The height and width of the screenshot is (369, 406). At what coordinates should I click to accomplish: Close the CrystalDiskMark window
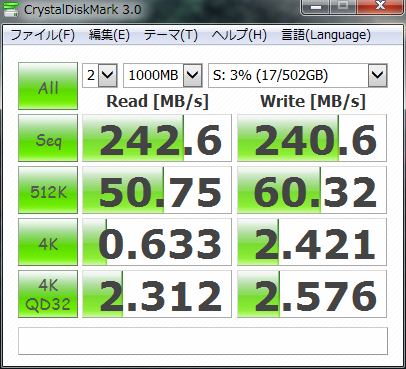(x=380, y=6)
